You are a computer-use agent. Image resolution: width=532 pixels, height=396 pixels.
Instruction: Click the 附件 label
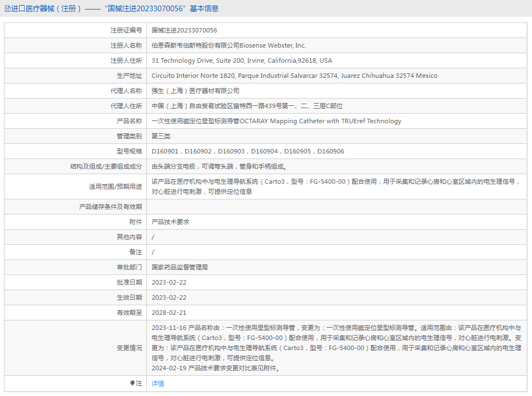point(136,222)
